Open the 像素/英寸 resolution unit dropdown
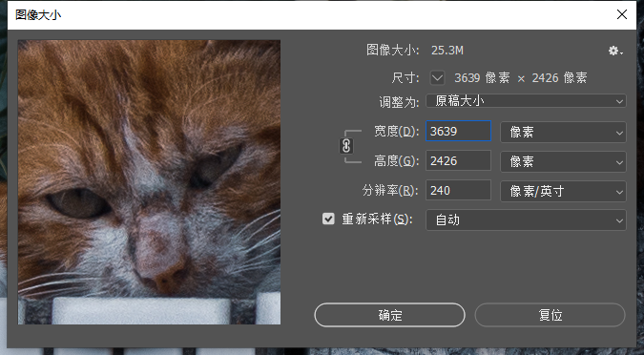 (x=563, y=191)
